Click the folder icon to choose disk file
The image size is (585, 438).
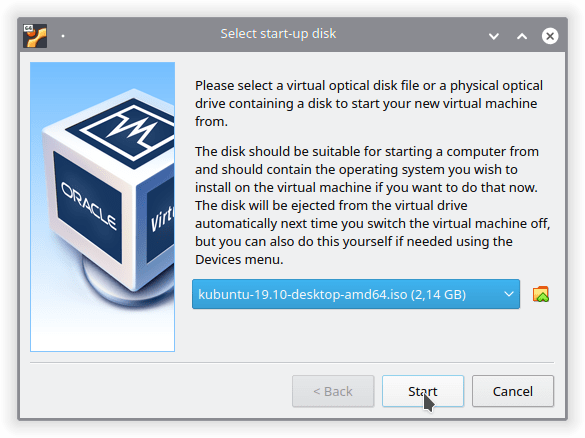click(x=541, y=294)
